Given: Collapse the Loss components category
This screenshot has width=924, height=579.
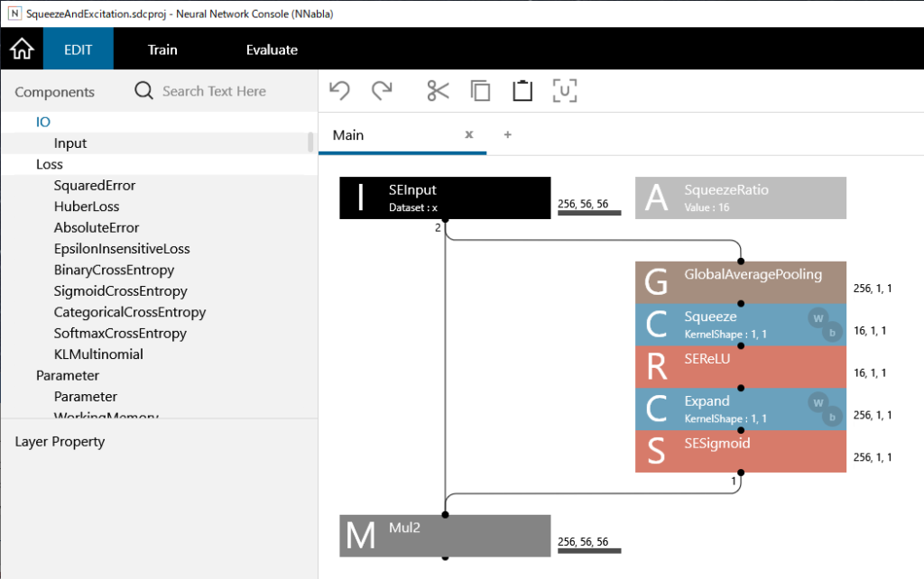Looking at the screenshot, I should click(x=50, y=164).
